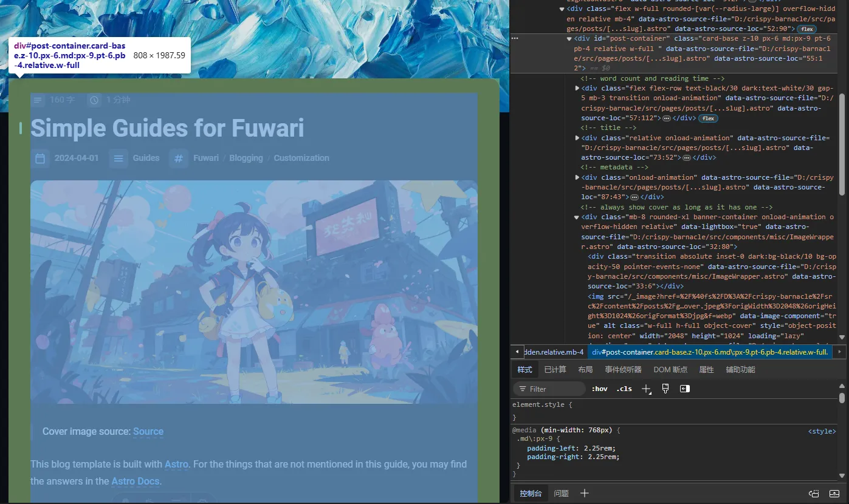849x504 pixels.
Task: Toggle the .cls class editor panel
Action: [624, 389]
